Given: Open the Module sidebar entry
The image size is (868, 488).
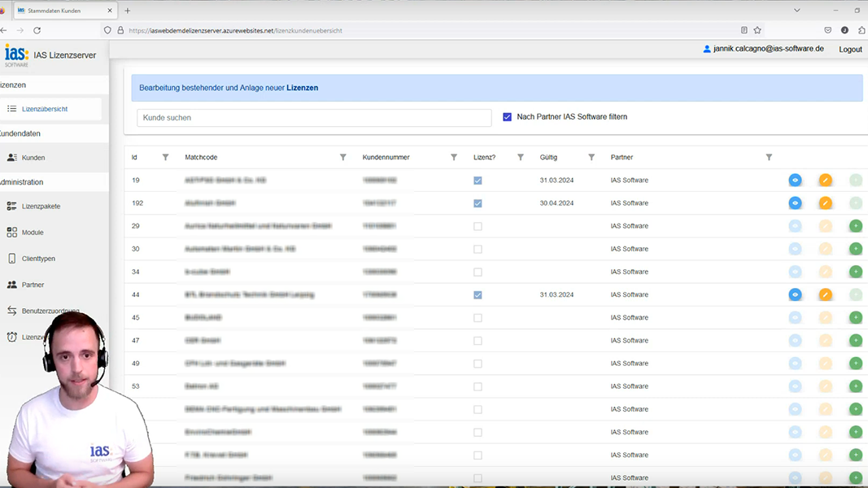Looking at the screenshot, I should pos(33,233).
